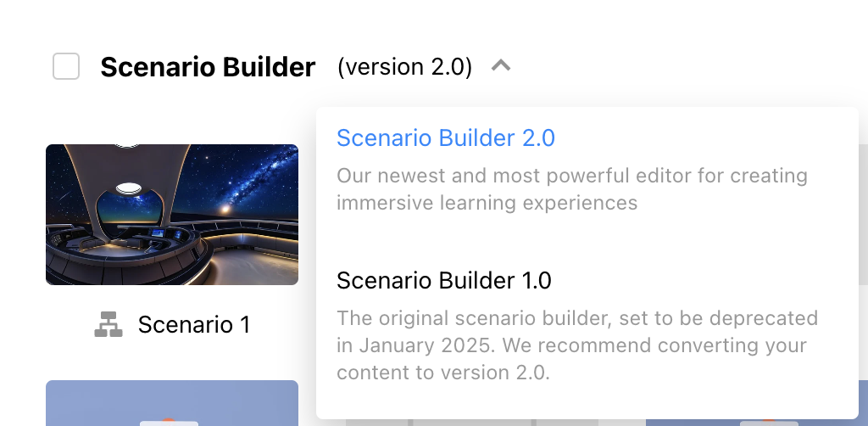Click the orange-topped icon in the light blue thumbnail
The height and width of the screenshot is (426, 868).
169,422
